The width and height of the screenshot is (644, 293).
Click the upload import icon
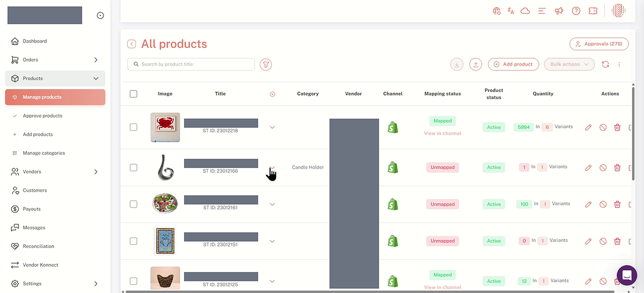(x=476, y=64)
